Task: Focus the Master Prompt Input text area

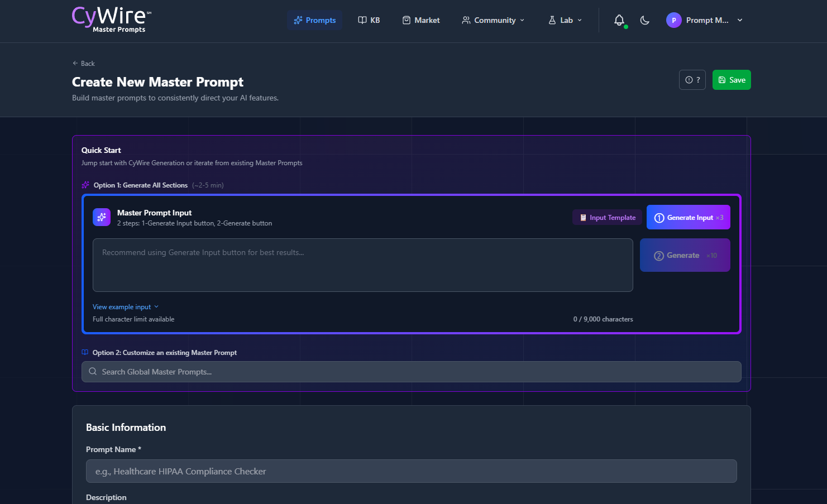Action: pos(363,265)
